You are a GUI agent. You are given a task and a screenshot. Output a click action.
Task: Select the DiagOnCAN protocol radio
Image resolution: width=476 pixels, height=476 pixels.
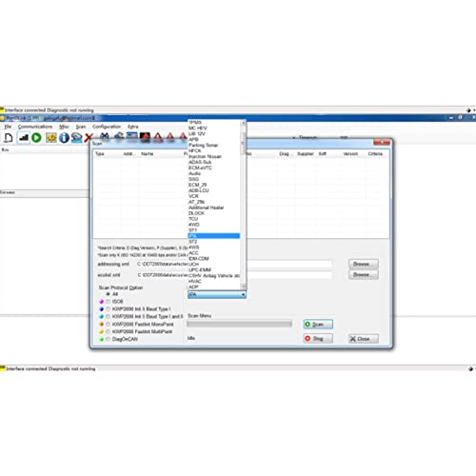click(x=109, y=339)
